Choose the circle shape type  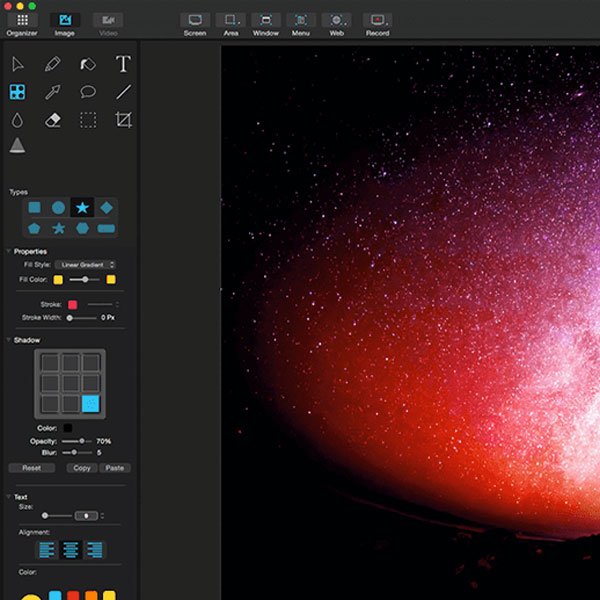point(58,208)
